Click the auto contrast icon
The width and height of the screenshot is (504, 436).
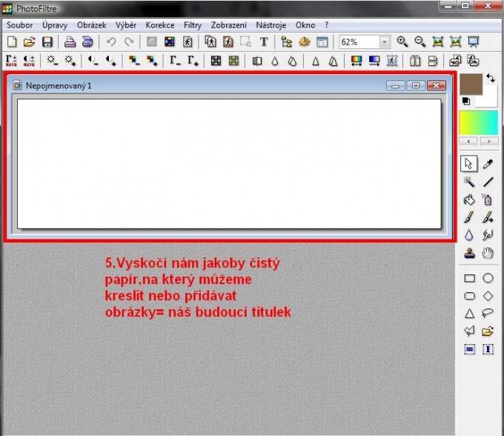point(29,61)
